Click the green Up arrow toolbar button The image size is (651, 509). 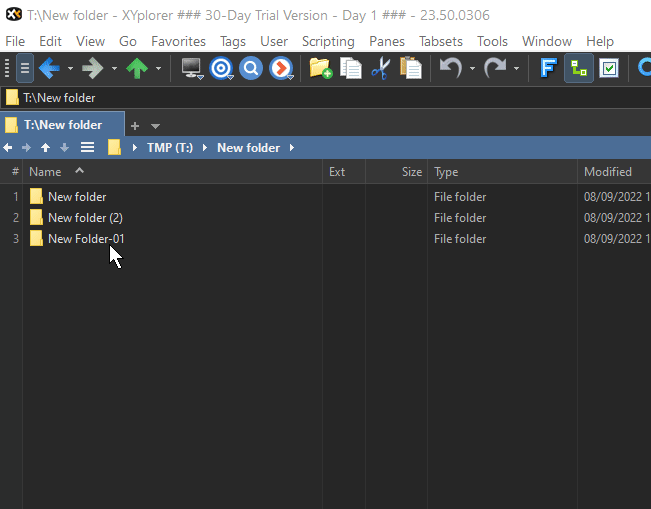[137, 68]
